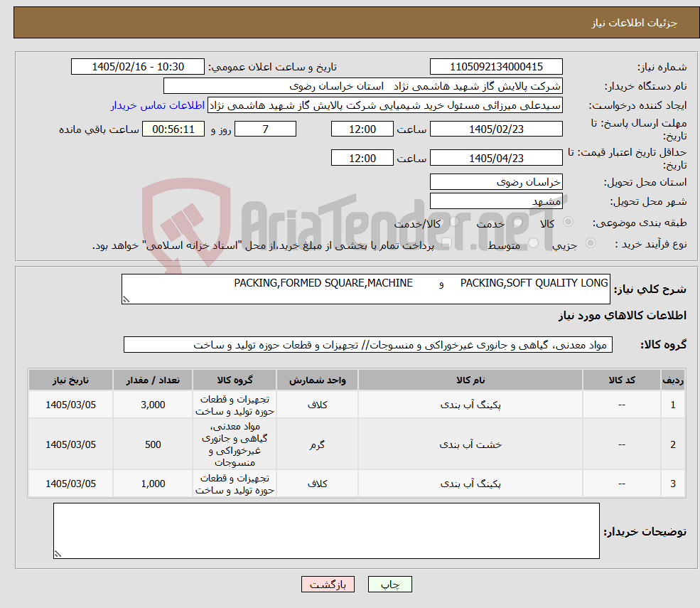Viewport: 700px width, 608px height.
Task: Select the جزیی purchase type radio
Action: coord(590,243)
